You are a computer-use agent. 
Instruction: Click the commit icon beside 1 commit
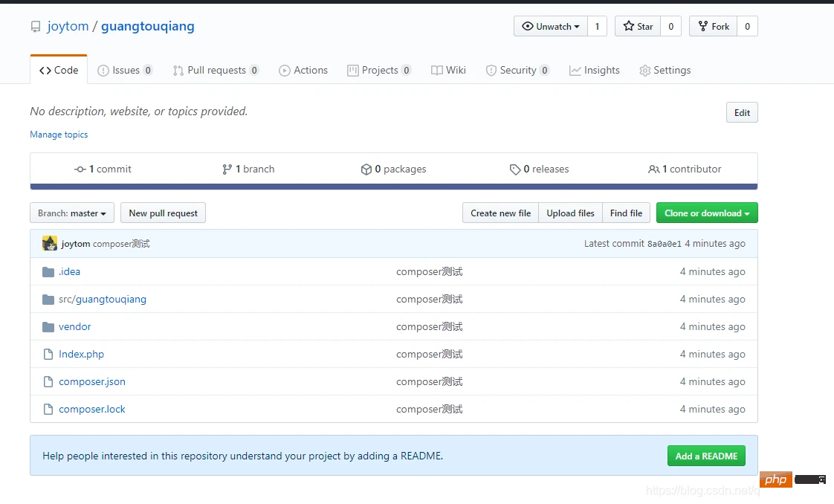pyautogui.click(x=80, y=169)
